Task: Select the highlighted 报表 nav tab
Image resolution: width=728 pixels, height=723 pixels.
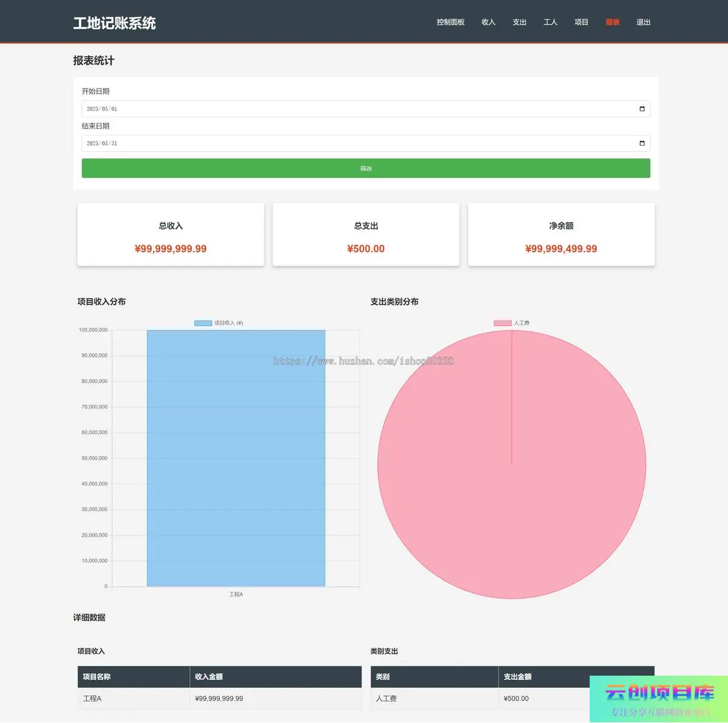Action: (x=612, y=22)
